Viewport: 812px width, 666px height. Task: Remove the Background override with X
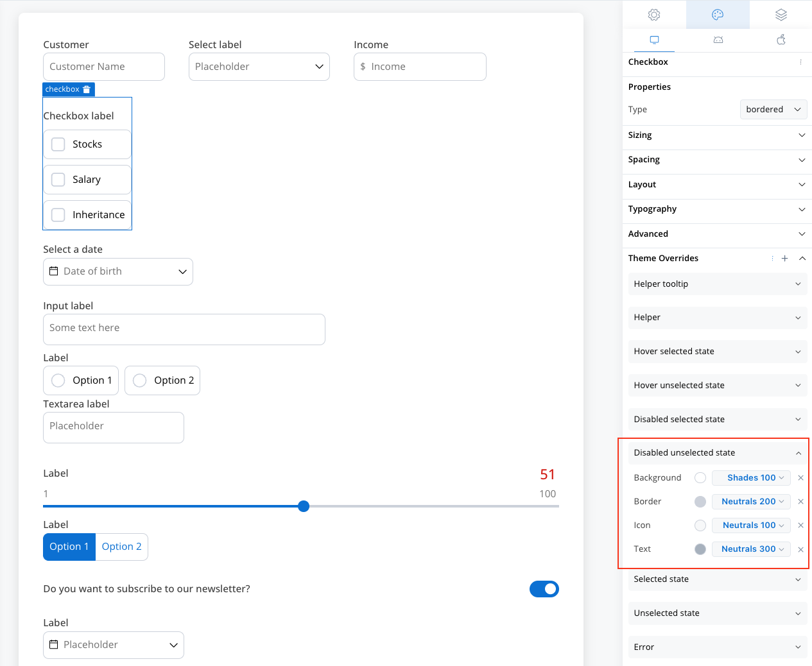click(x=800, y=478)
